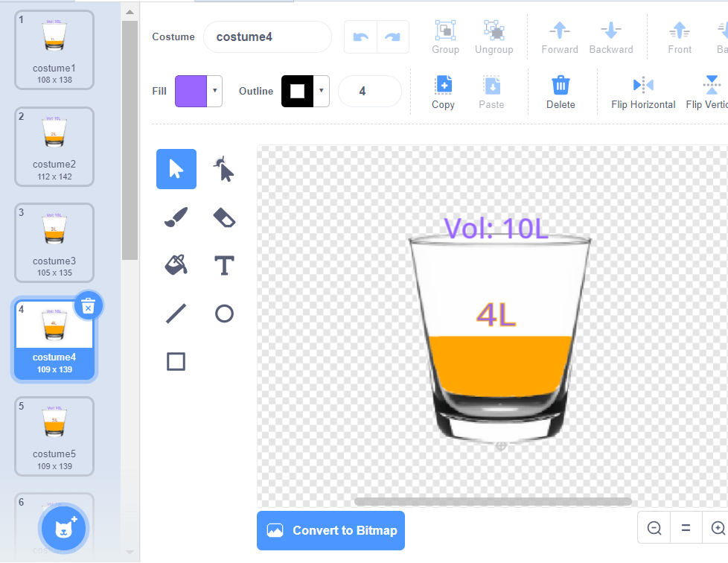Select the costume2 thumbnail
Screen dimensions: 728x563
coord(54,147)
